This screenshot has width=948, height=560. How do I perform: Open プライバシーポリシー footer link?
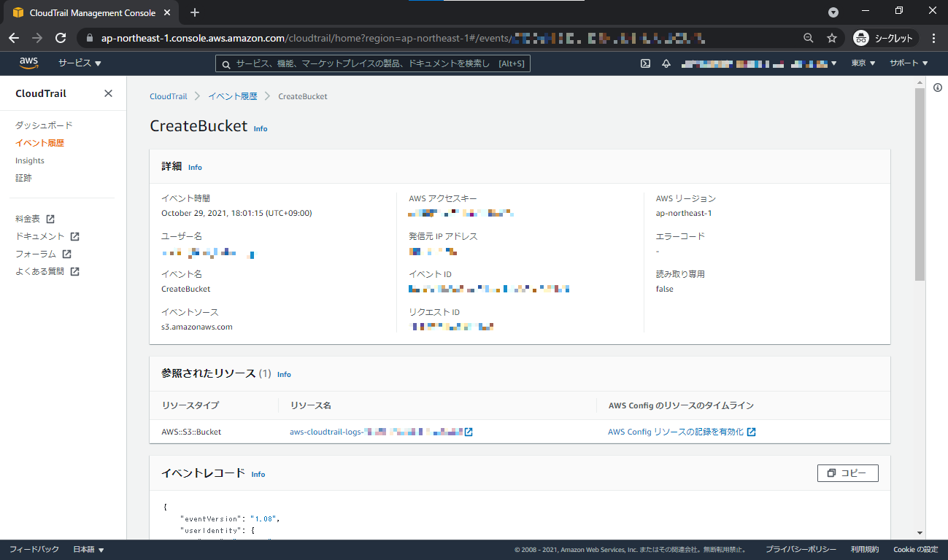pos(801,550)
